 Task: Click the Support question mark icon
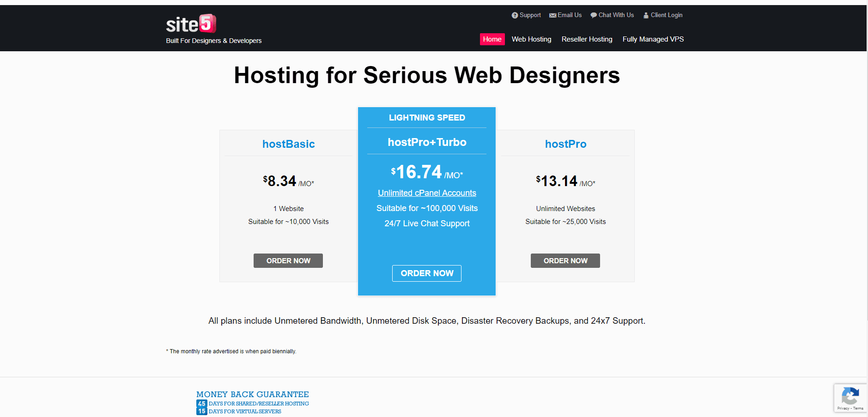[x=515, y=15]
